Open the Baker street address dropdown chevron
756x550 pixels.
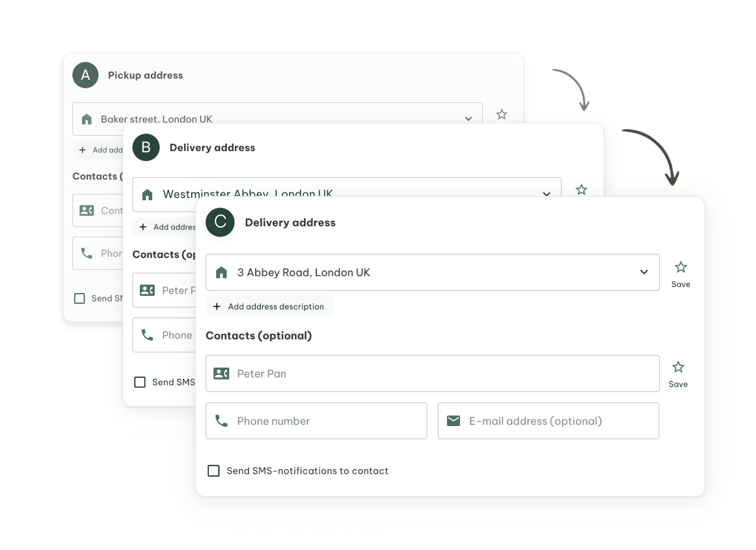point(468,119)
